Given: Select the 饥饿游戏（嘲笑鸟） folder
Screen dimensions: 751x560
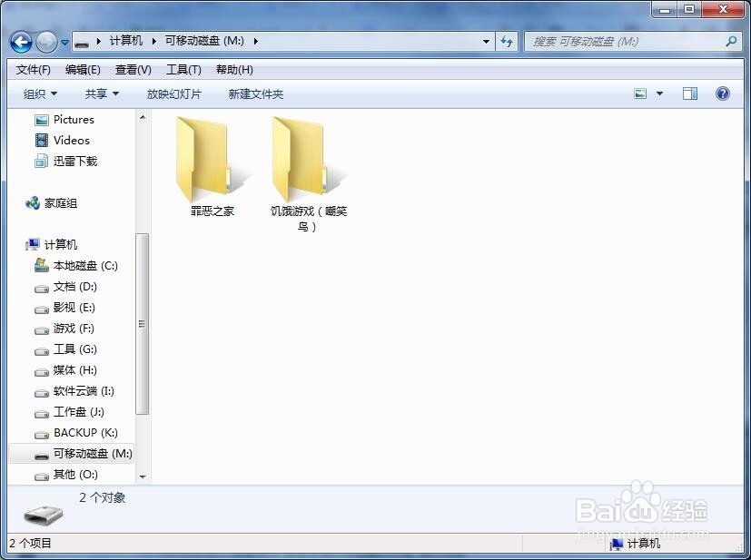Looking at the screenshot, I should click(x=308, y=174).
